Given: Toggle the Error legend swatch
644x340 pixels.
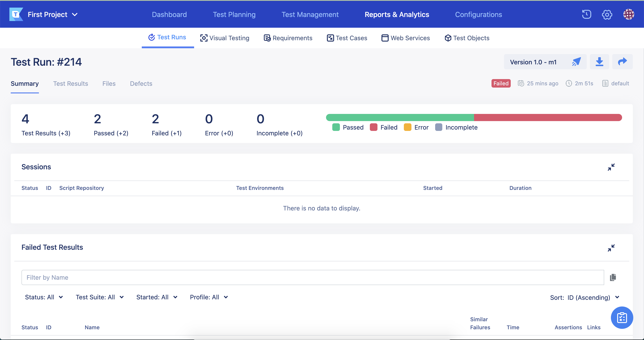Looking at the screenshot, I should [407, 127].
